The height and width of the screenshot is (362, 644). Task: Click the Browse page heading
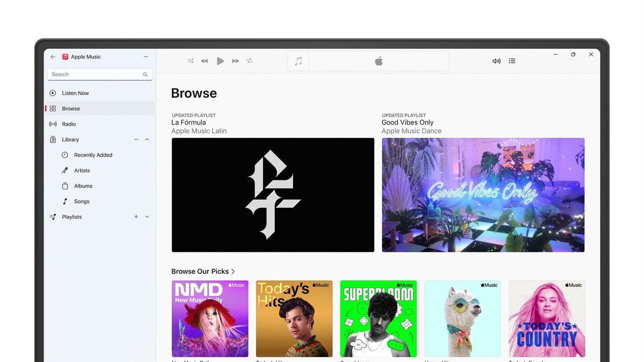click(194, 93)
